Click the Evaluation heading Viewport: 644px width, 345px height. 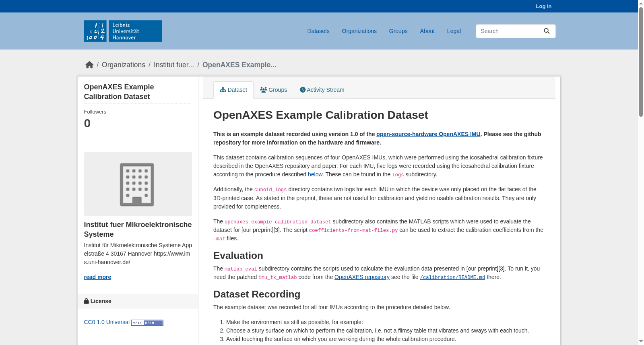click(x=238, y=256)
